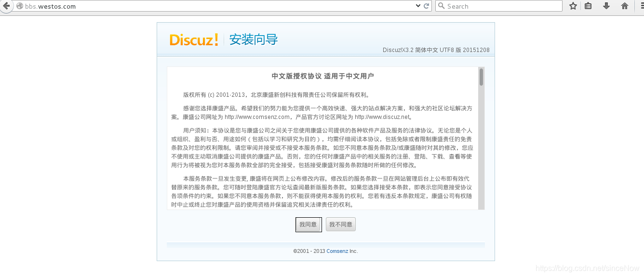Click the paragraph starting 用户须知
Image resolution: width=644 pixels, height=277 pixels.
tap(322, 148)
